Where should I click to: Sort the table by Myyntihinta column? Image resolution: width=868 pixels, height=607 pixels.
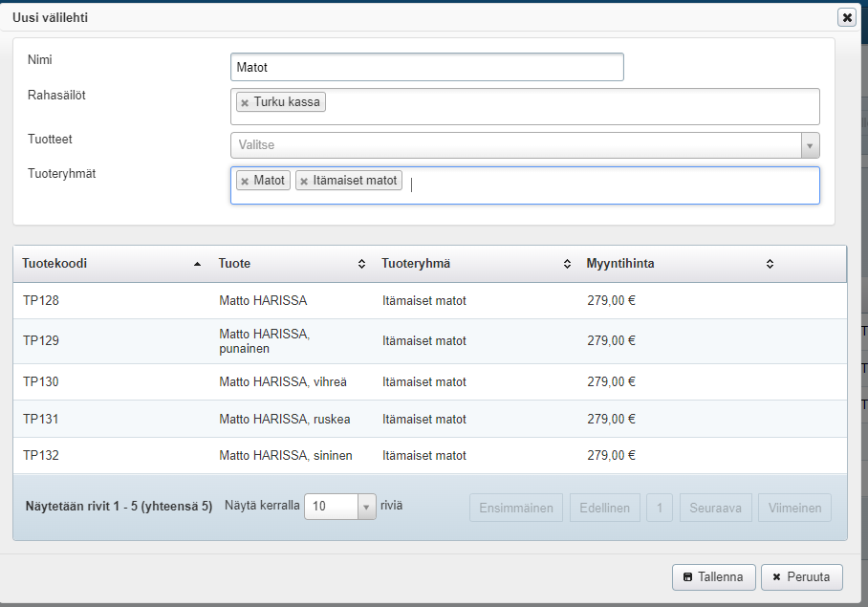pos(770,264)
